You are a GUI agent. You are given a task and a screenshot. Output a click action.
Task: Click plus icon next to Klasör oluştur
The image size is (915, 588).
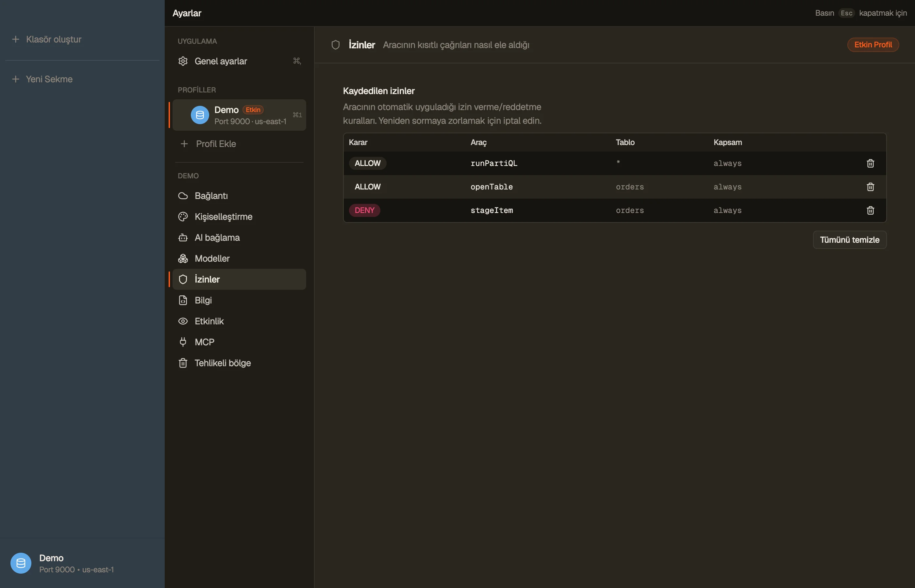point(15,39)
